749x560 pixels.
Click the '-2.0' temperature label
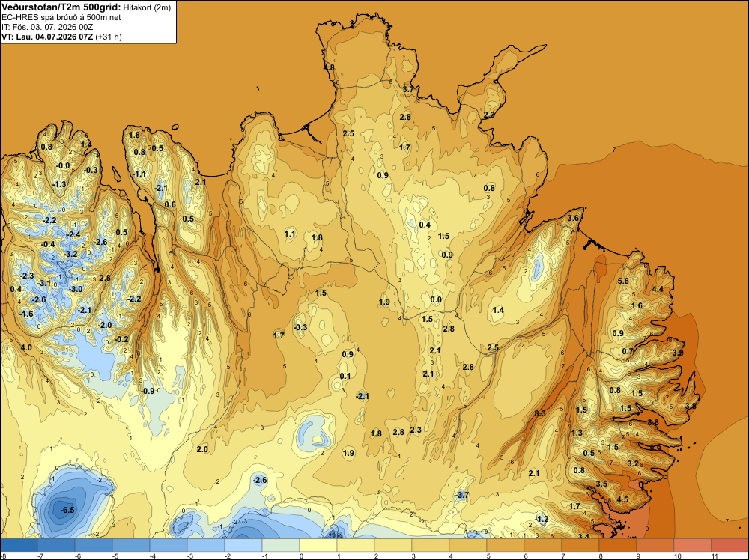(105, 325)
